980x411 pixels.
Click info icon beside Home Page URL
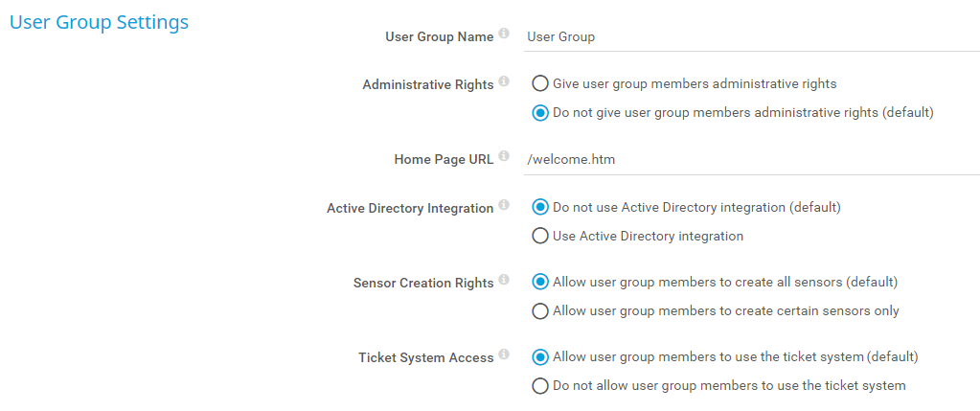coord(504,158)
